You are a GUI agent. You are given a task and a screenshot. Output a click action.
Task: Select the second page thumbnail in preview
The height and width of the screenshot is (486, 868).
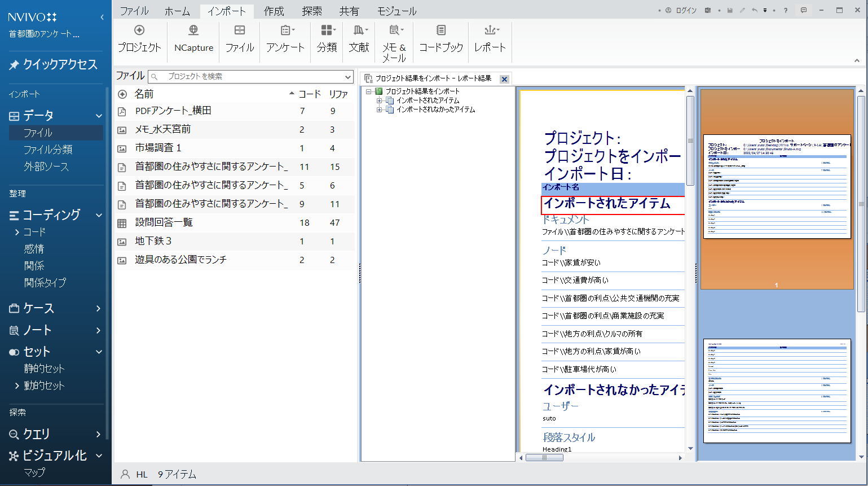[777, 391]
